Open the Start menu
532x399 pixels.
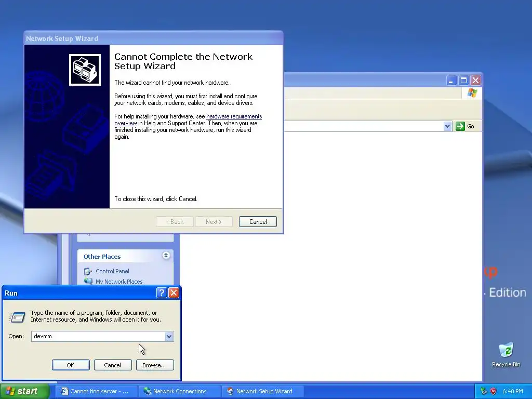tap(24, 391)
